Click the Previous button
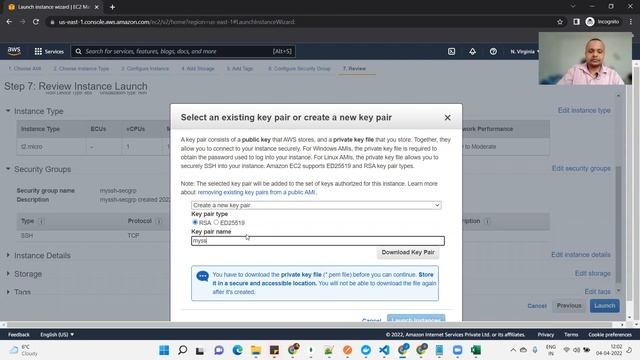The width and height of the screenshot is (640, 360). (x=569, y=306)
